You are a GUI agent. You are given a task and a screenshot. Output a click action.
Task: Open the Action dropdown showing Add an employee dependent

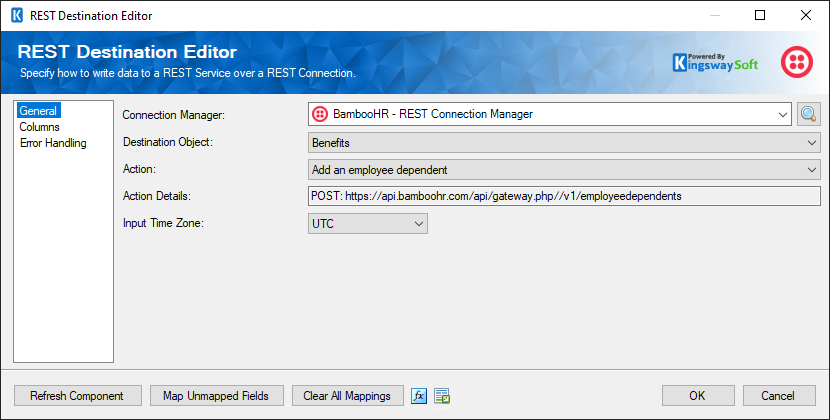coord(564,169)
